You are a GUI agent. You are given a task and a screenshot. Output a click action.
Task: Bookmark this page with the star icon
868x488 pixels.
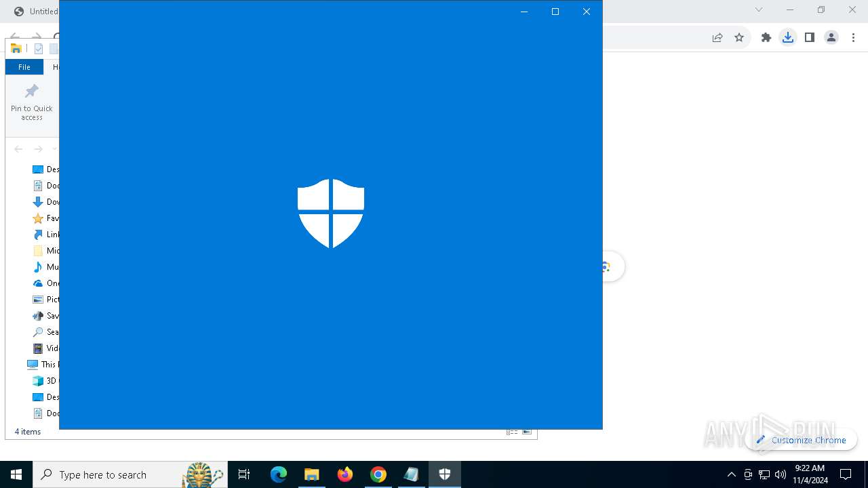[x=739, y=38]
